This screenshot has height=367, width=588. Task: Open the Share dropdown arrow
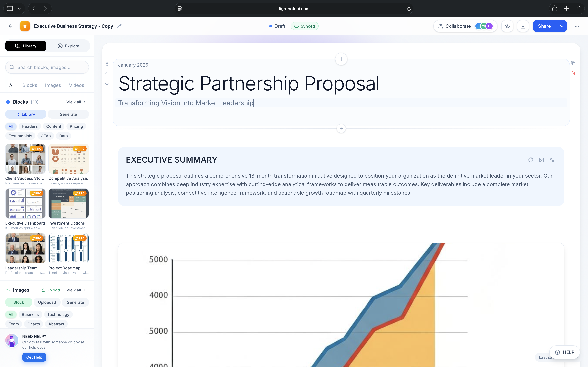[562, 26]
